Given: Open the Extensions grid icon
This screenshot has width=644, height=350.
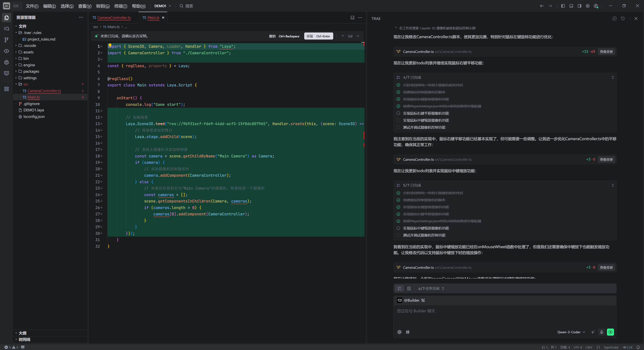Looking at the screenshot, I should 7,89.
